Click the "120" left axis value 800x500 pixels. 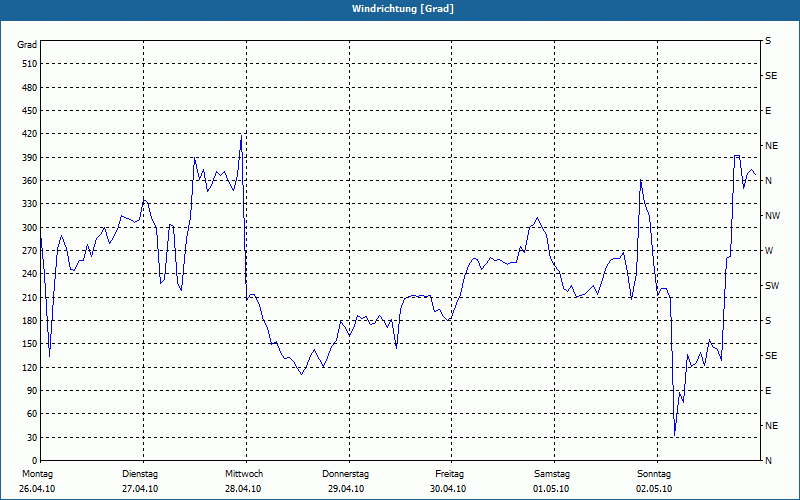(x=30, y=367)
